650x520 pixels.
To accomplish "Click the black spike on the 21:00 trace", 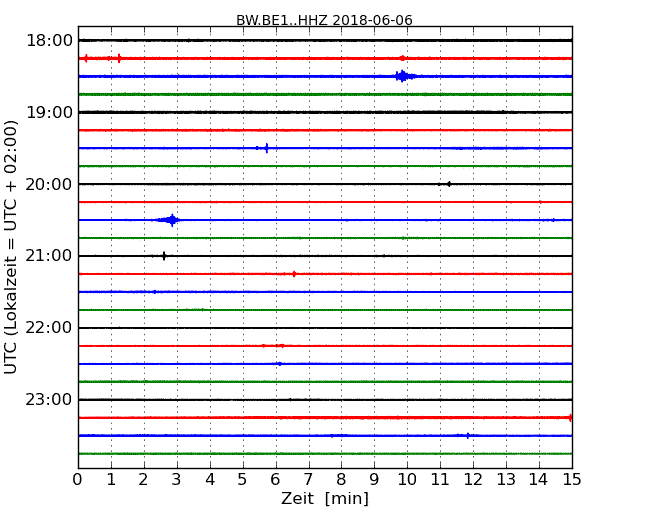I will [x=164, y=256].
